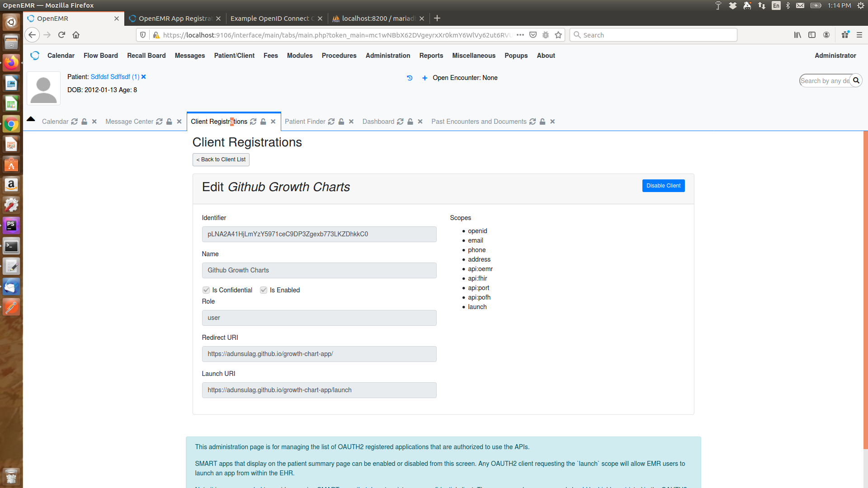Viewport: 868px width, 488px height.
Task: Click the plus icon beside Open Encounter
Action: [424, 78]
